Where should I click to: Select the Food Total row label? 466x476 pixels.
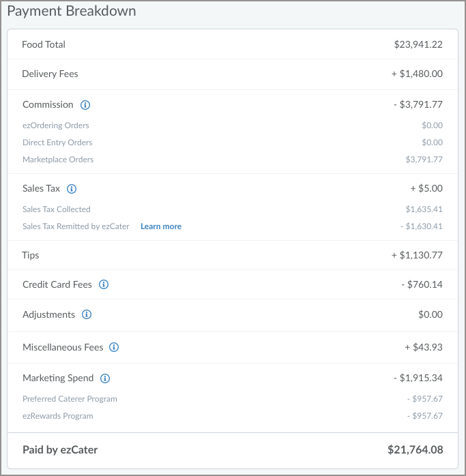pos(44,44)
